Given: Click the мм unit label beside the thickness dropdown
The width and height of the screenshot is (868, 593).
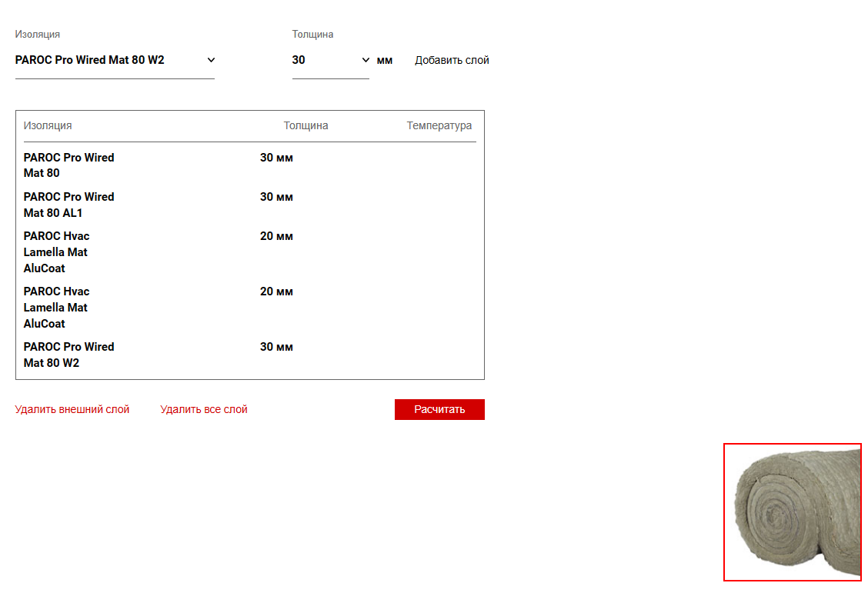Looking at the screenshot, I should pos(385,60).
